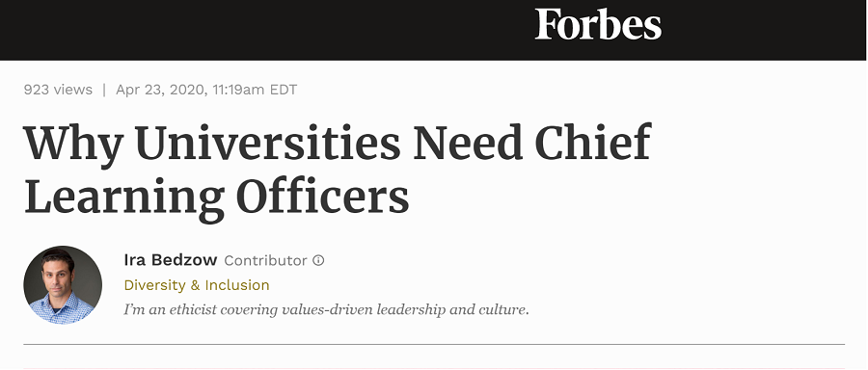Click the article headline first line
Image resolution: width=868 pixels, height=370 pixels.
pyautogui.click(x=338, y=144)
